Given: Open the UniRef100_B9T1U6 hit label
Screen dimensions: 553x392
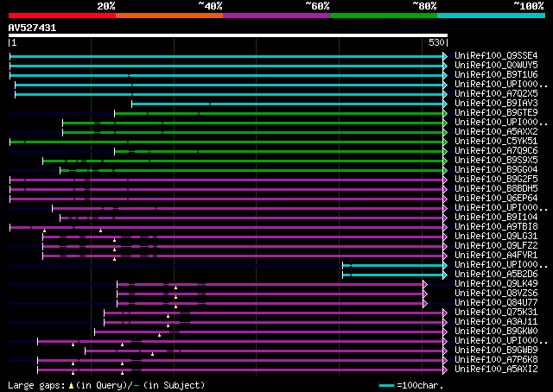Looking at the screenshot, I should pyautogui.click(x=496, y=75).
